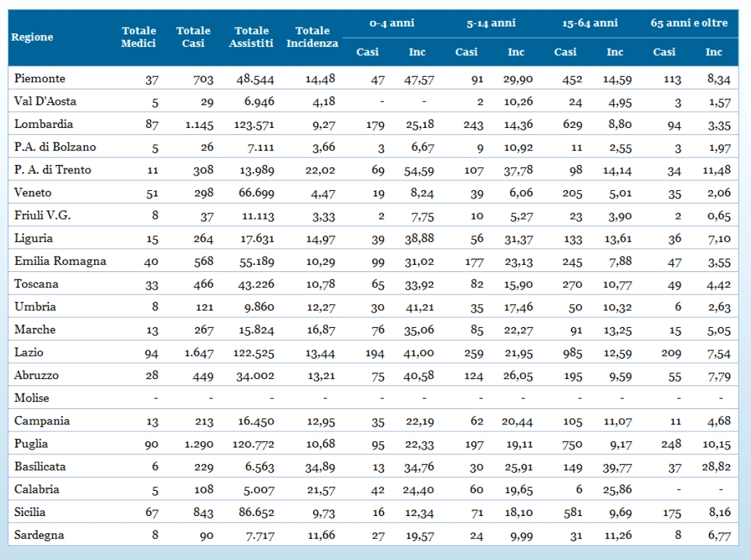
Task: Select the Abruzzo row label
Action: coord(36,375)
